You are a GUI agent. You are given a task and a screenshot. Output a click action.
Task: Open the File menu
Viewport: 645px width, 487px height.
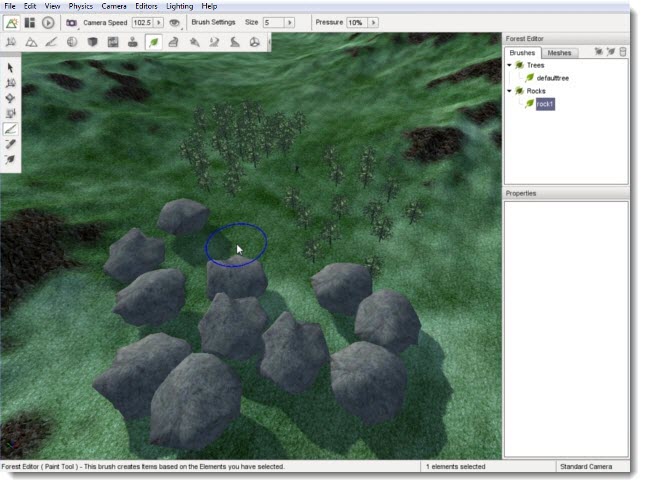click(x=9, y=6)
